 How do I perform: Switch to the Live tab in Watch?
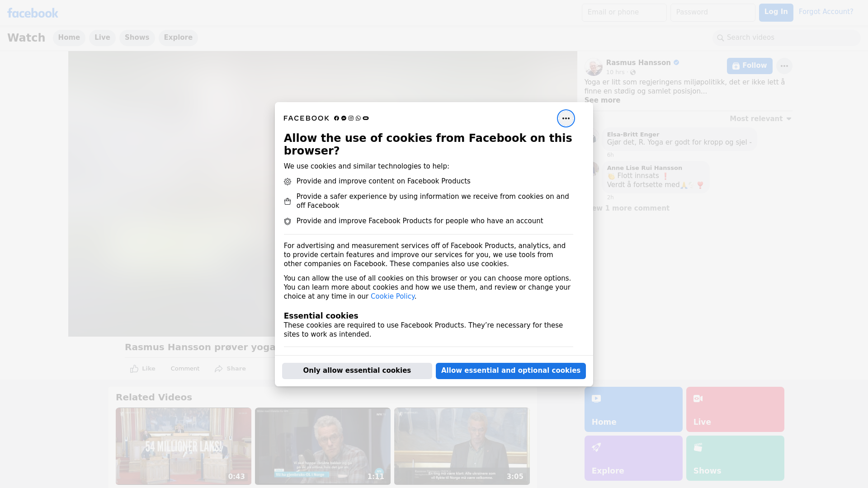pyautogui.click(x=102, y=38)
